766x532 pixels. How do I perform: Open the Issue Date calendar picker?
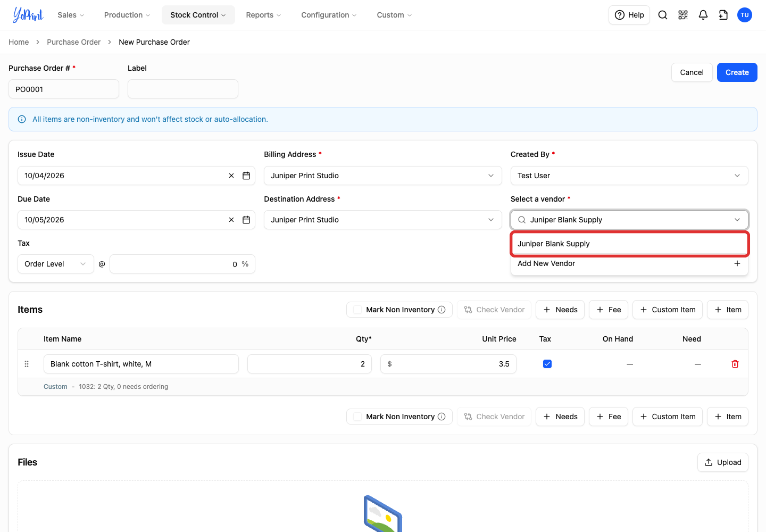(246, 176)
